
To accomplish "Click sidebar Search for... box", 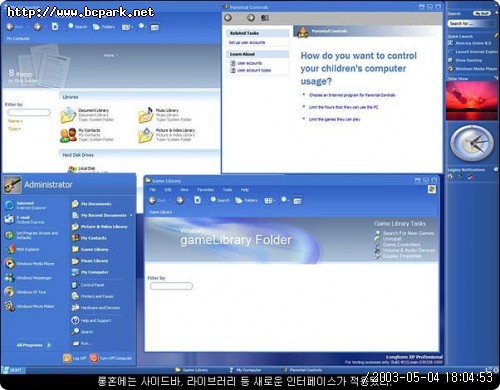I will (x=471, y=24).
